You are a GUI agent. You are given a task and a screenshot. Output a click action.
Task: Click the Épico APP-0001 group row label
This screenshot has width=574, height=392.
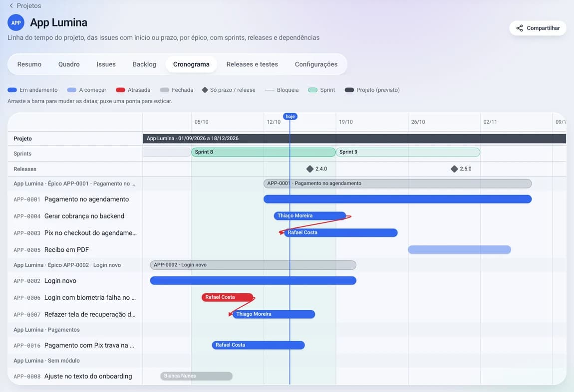[x=74, y=184]
